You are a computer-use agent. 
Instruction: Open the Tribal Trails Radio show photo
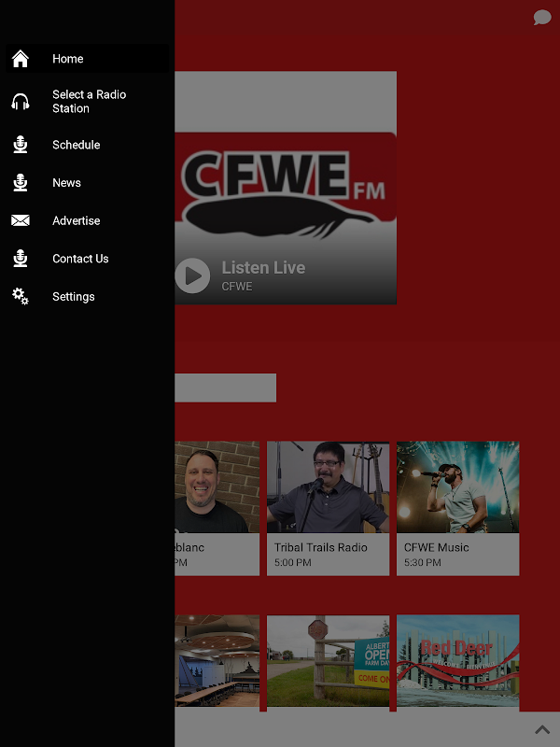click(x=329, y=486)
